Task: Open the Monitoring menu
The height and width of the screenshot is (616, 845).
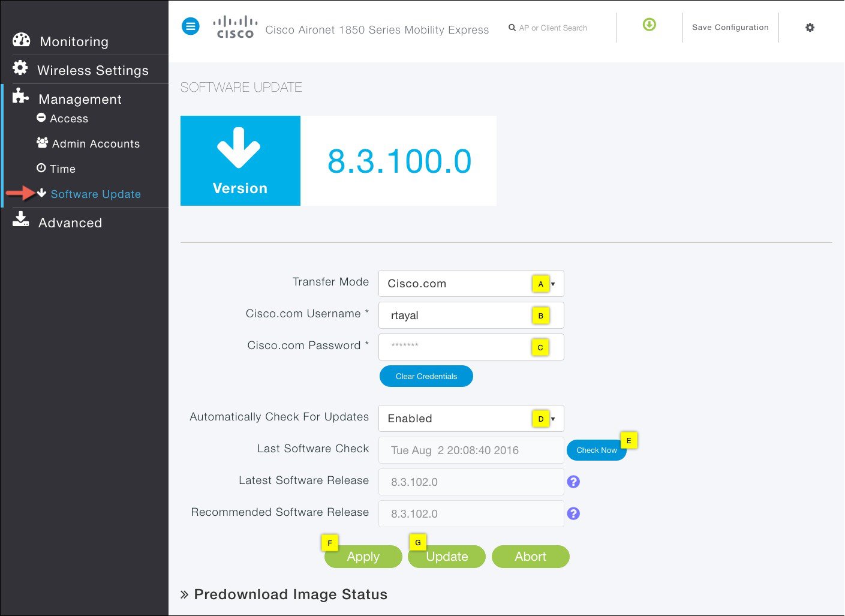Action: coord(74,41)
